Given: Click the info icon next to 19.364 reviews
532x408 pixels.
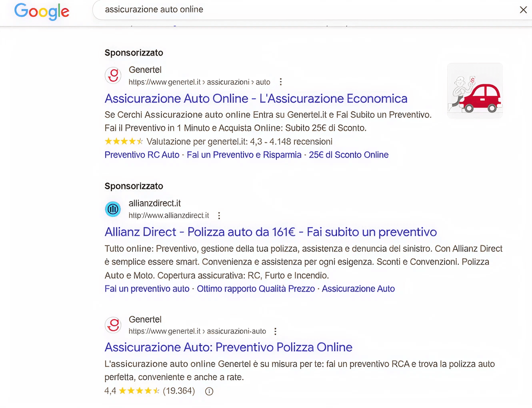Looking at the screenshot, I should (209, 391).
